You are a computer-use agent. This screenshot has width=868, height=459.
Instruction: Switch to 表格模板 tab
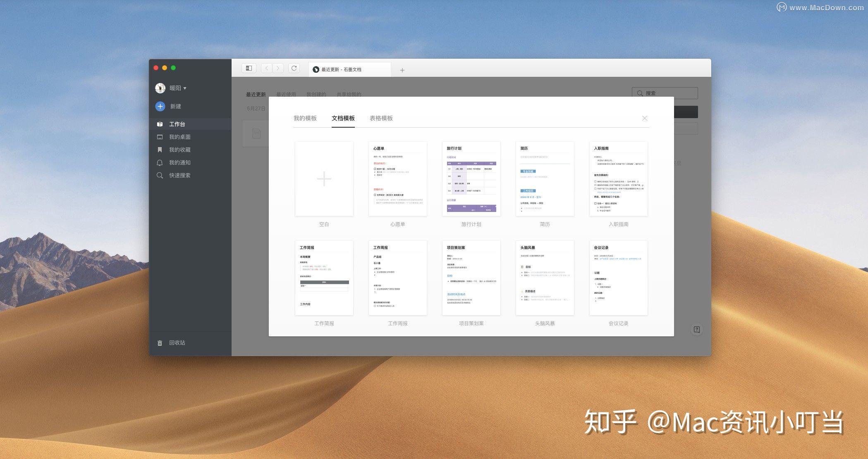(x=381, y=118)
